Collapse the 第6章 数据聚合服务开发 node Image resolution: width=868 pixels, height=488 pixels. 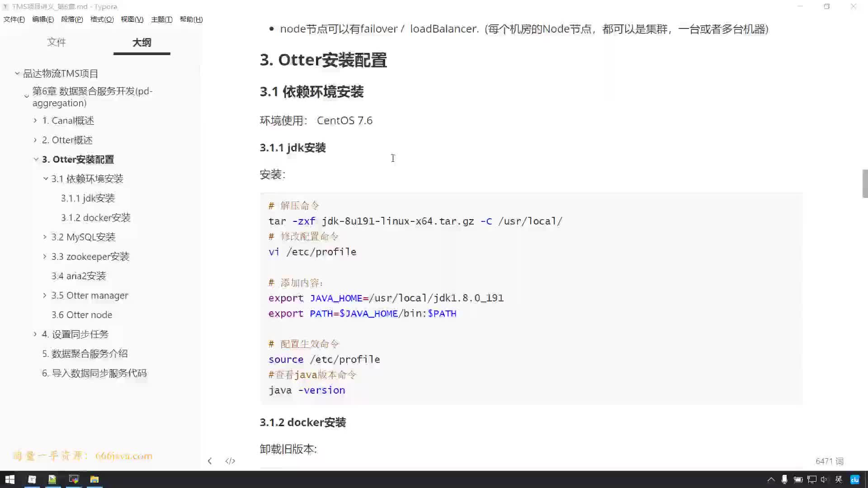27,96
